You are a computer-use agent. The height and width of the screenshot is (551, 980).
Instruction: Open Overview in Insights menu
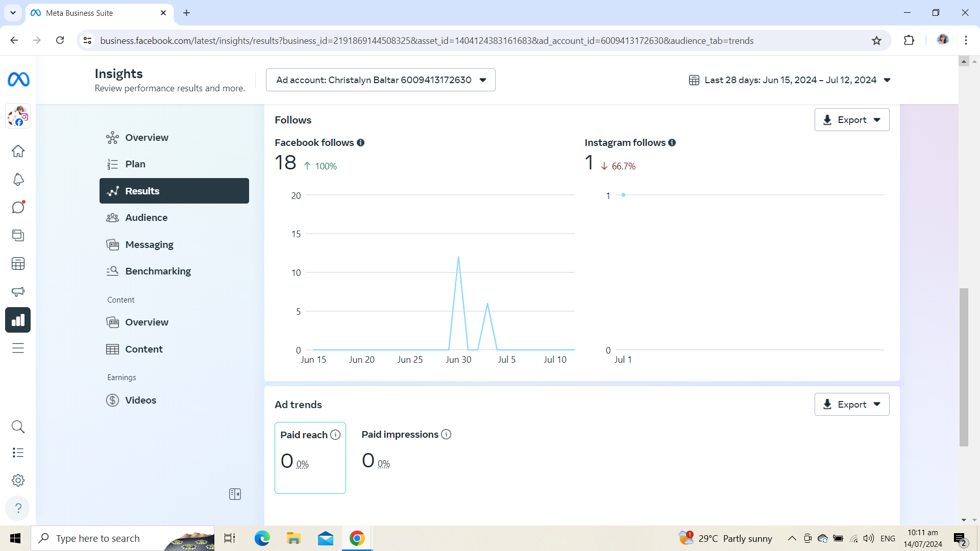174,137
